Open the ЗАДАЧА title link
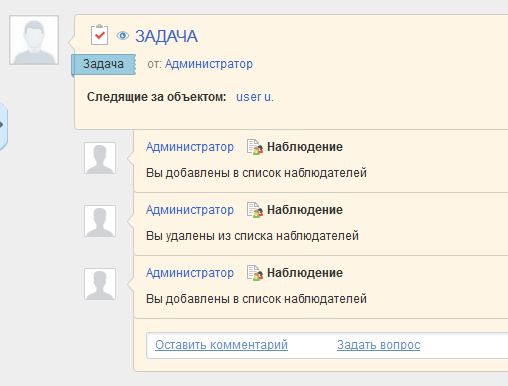 click(166, 36)
